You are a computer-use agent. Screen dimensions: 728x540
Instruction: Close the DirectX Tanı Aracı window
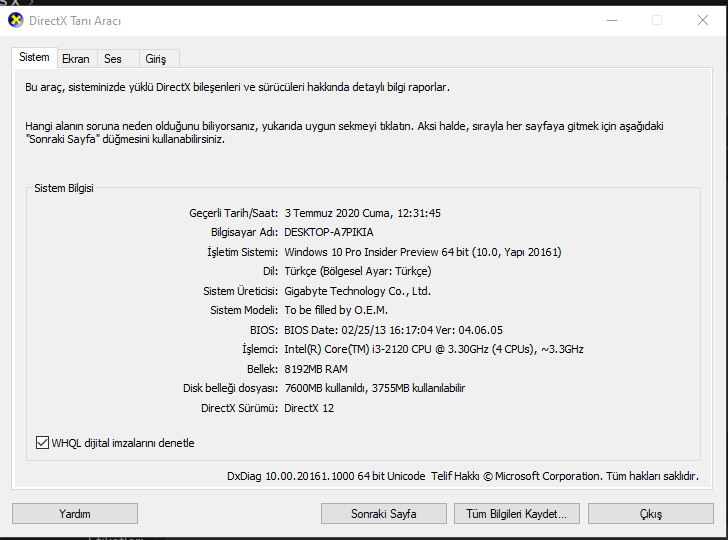(703, 20)
